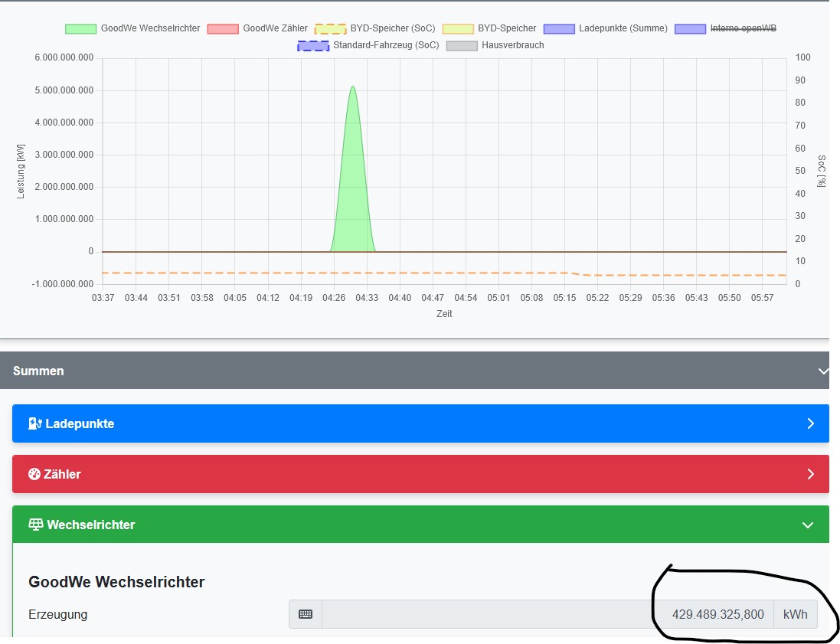Click the SoC [%] axis title

click(x=822, y=171)
